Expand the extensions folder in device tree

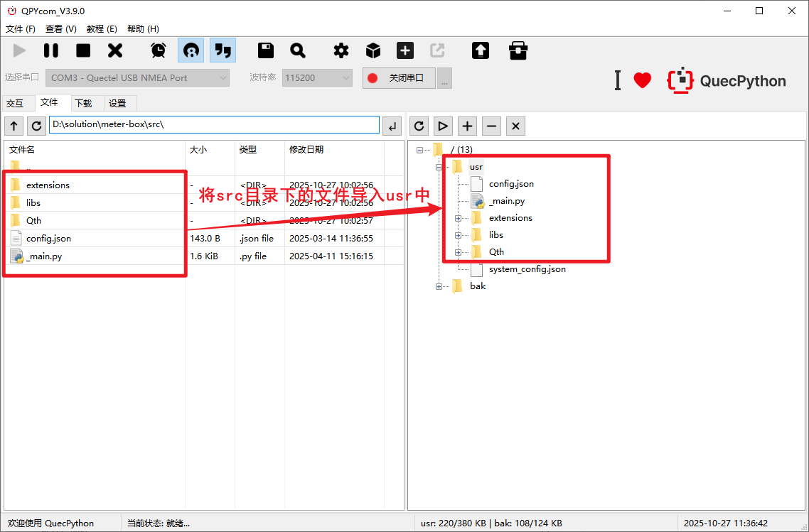(x=458, y=218)
